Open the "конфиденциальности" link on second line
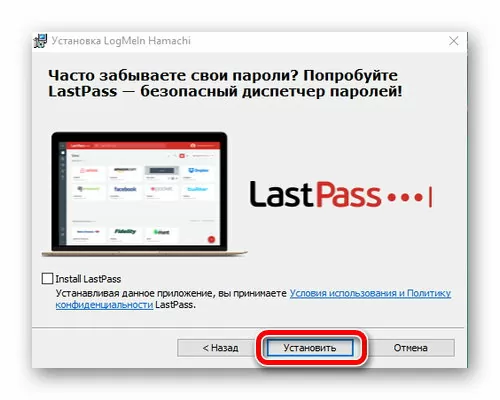The height and width of the screenshot is (400, 500). [104, 305]
